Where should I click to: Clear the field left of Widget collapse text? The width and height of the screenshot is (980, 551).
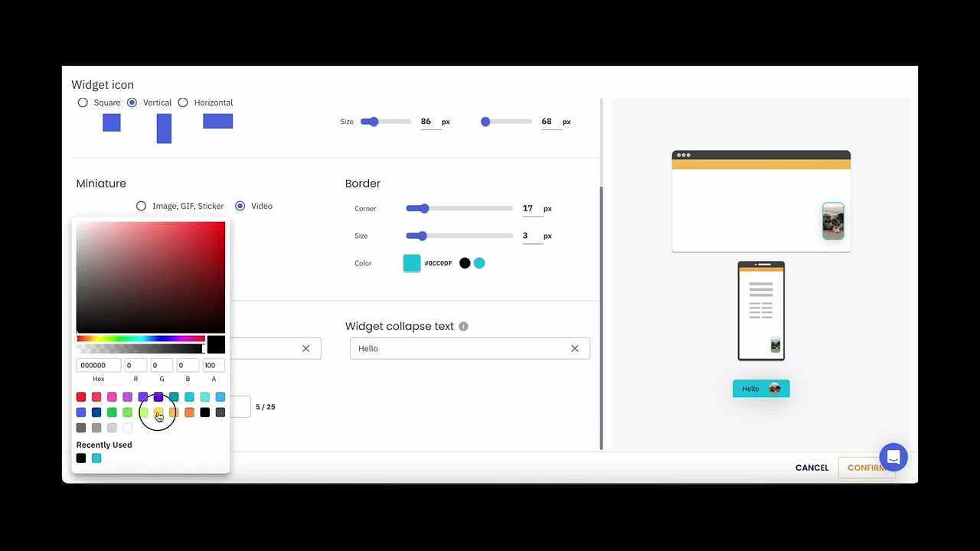(x=305, y=348)
